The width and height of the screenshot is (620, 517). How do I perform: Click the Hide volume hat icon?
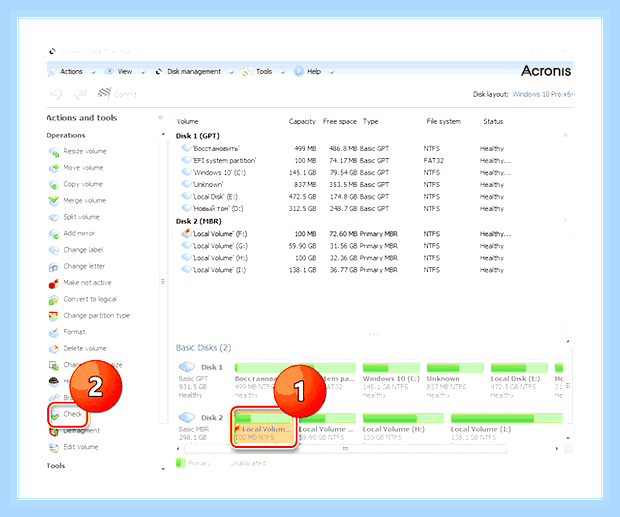point(53,381)
